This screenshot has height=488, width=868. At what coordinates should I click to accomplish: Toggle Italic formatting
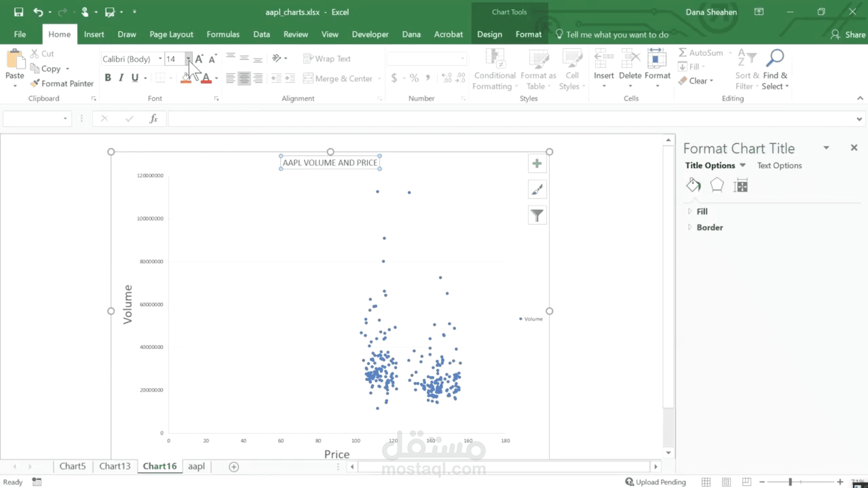(121, 78)
